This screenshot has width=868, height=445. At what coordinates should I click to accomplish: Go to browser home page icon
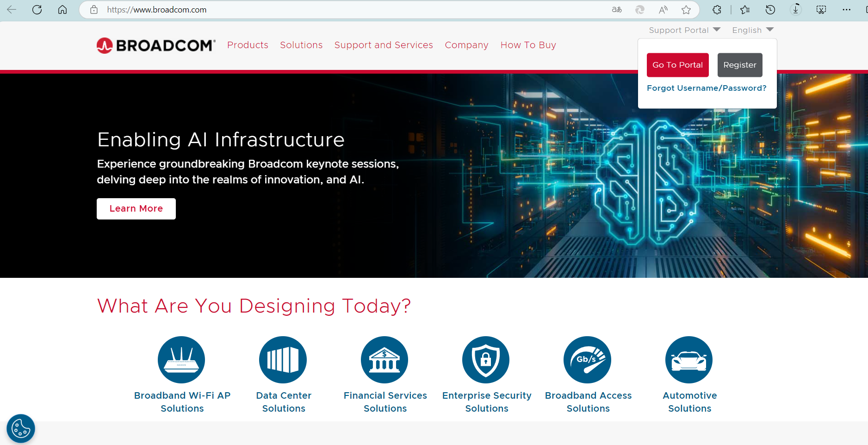(x=62, y=10)
